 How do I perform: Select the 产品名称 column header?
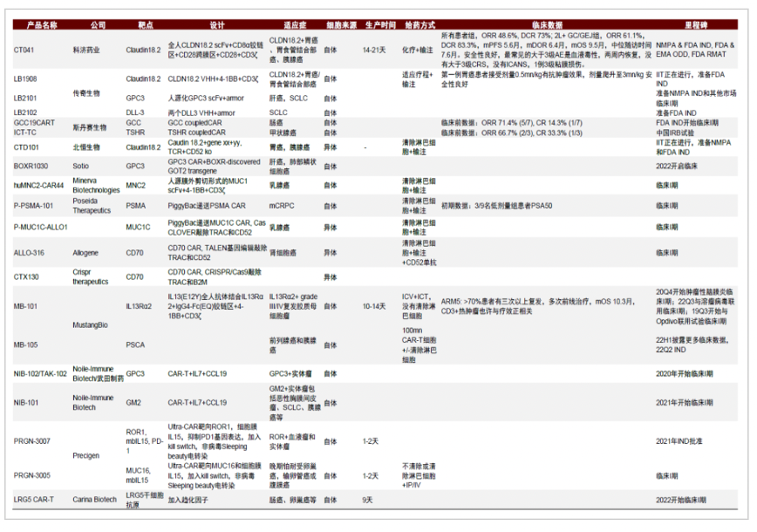pos(42,25)
